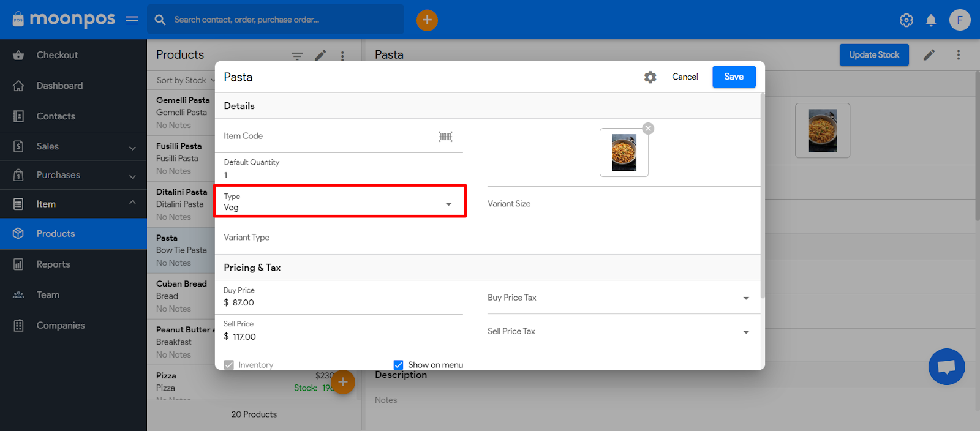This screenshot has width=980, height=431.
Task: Toggle the Inventory checkbox
Action: pos(229,365)
